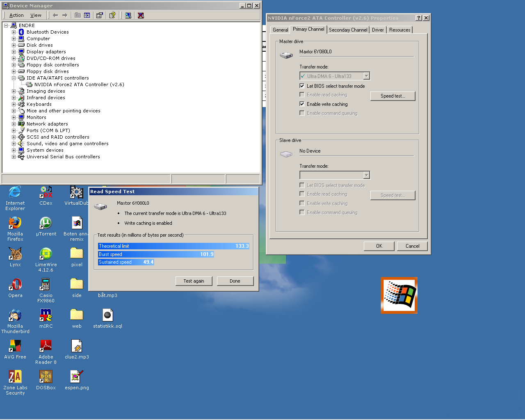Click the Properties toolbar icon in Device Manager
525x420 pixels.
point(99,15)
